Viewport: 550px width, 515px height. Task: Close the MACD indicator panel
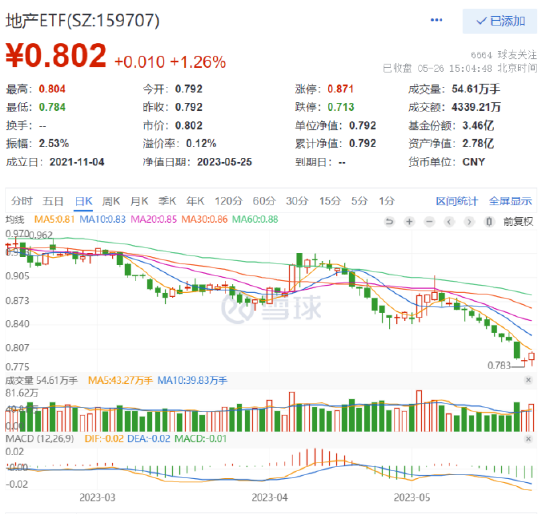pos(528,439)
